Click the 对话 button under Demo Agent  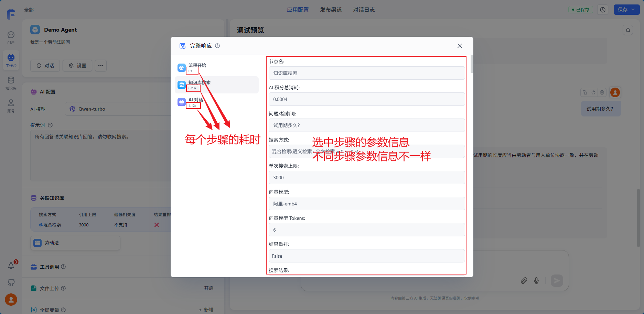pos(45,66)
